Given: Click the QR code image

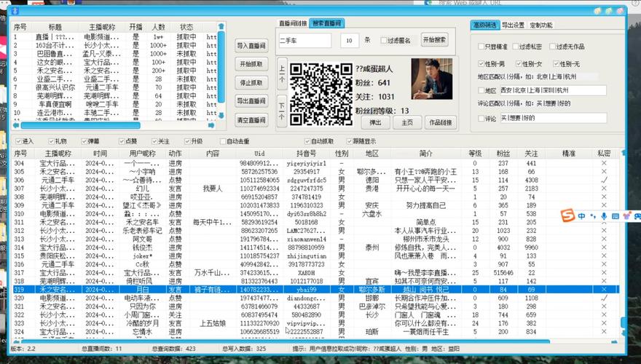Looking at the screenshot, I should 321,94.
